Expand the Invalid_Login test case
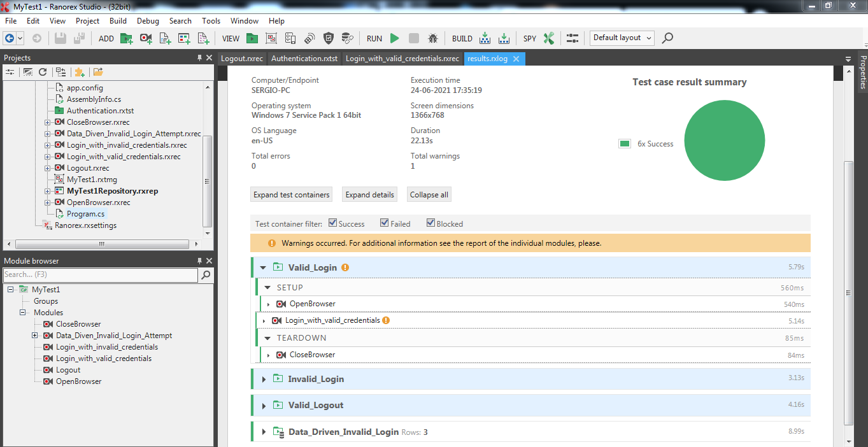This screenshot has width=868, height=447. (264, 380)
